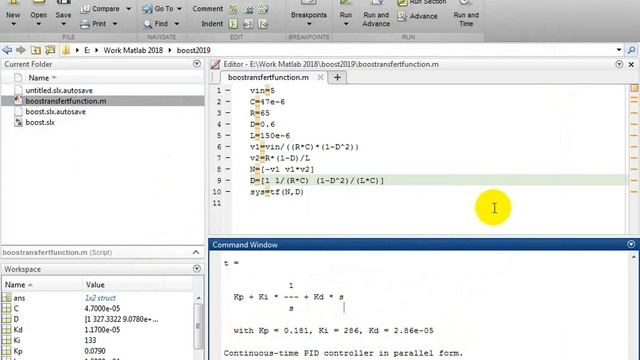The image size is (640, 360).
Task: Click the boost.slx Simulink file icon
Action: [18, 122]
